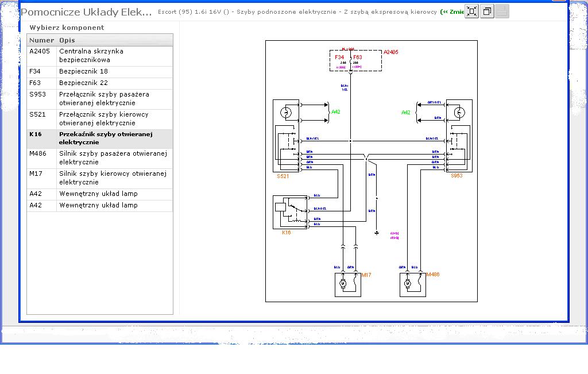Select first A42 Wewnętrzny układ lamp row
This screenshot has width=588, height=374.
(x=99, y=194)
